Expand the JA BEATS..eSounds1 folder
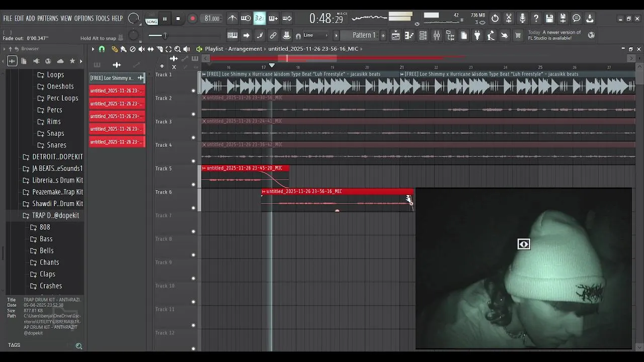This screenshot has height=362, width=644. point(53,168)
